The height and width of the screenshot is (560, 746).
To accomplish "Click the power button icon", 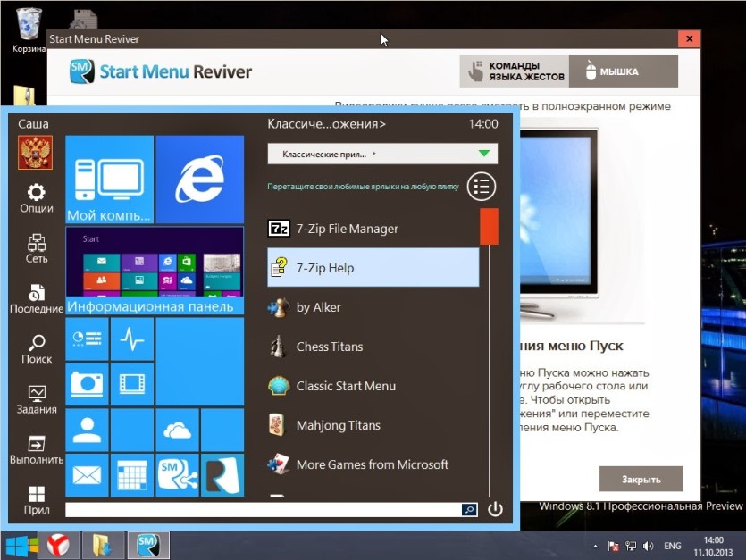I will pos(495,509).
